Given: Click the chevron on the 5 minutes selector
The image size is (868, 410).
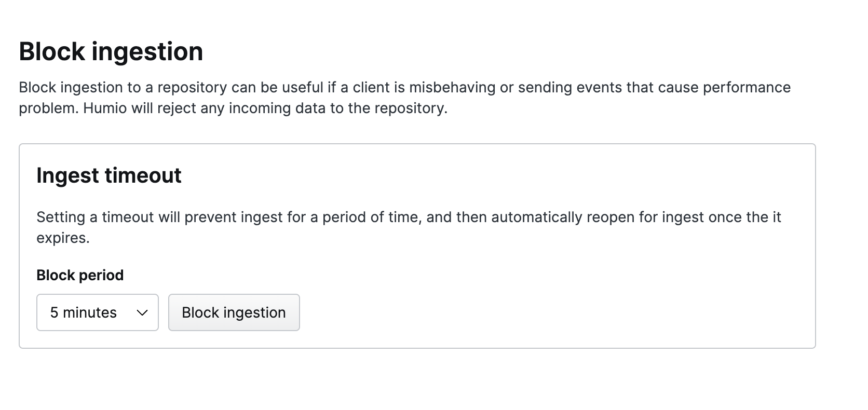Looking at the screenshot, I should pos(141,312).
